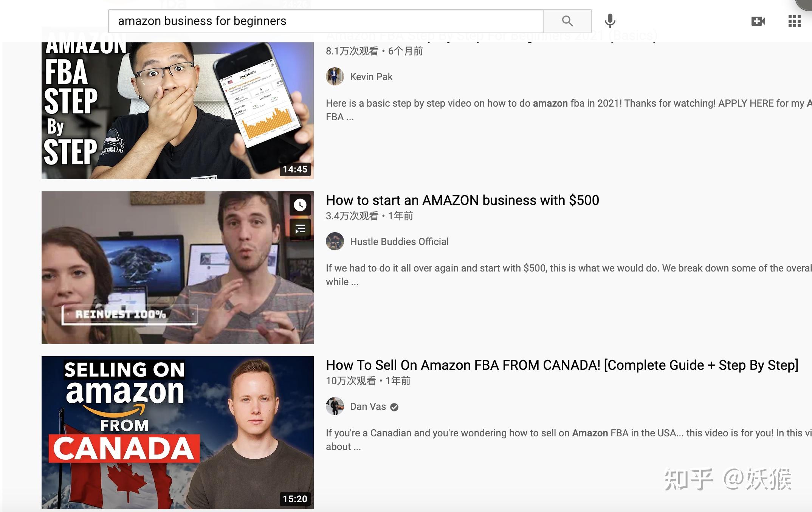The width and height of the screenshot is (812, 512).
Task: Open 'How to start an AMAZON business with $500'
Action: point(462,200)
